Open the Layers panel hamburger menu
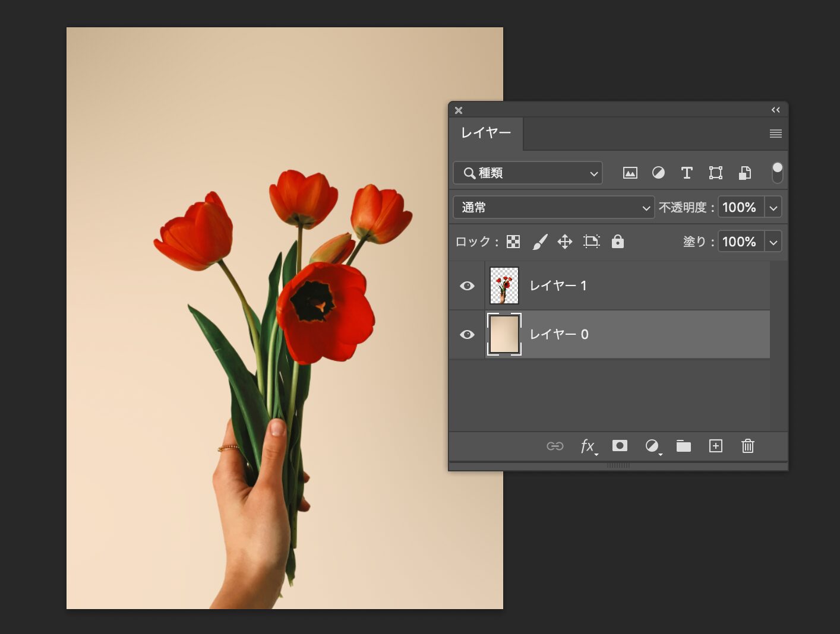 (x=775, y=134)
